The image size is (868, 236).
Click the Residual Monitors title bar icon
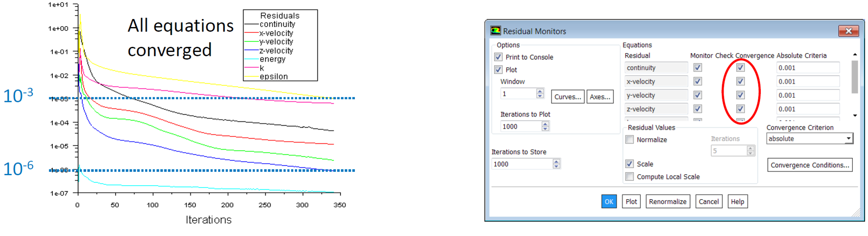(495, 31)
